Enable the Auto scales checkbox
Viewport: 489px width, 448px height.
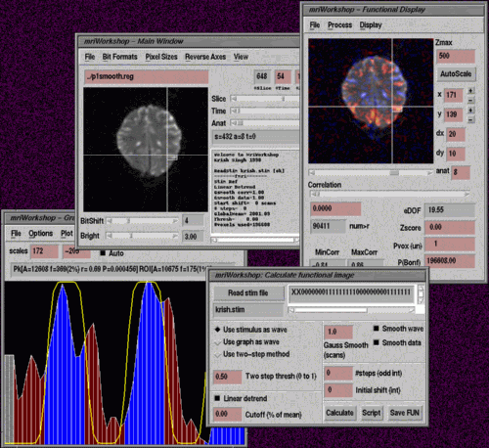point(103,253)
